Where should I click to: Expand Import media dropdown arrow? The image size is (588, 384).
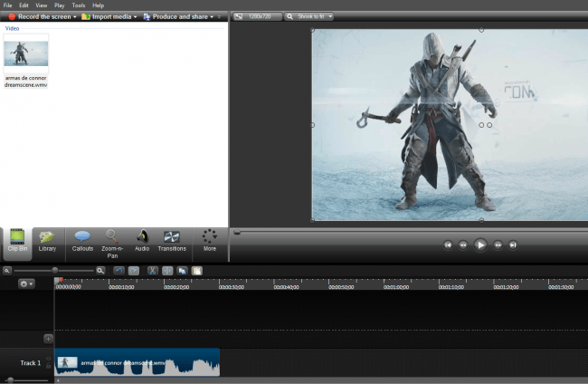point(135,17)
